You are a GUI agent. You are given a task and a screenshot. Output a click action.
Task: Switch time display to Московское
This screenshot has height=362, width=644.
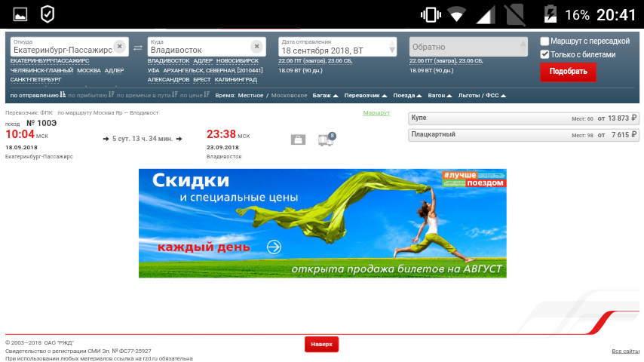289,96
